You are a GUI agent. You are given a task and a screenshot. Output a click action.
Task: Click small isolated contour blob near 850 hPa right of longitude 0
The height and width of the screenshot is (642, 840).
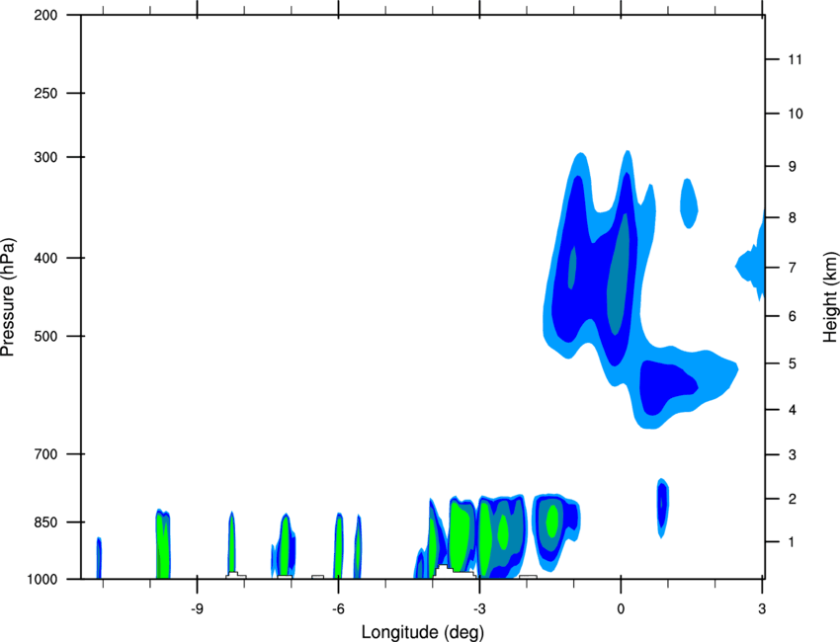(x=663, y=508)
